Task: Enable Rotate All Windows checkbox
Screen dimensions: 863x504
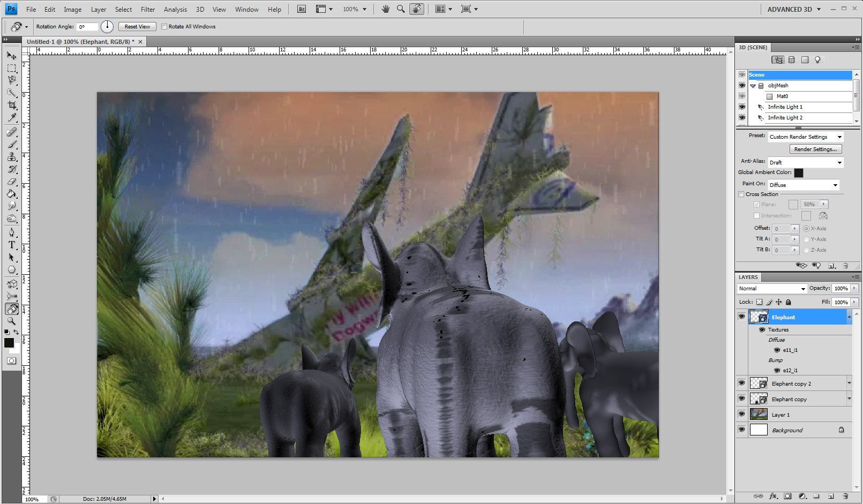Action: pos(164,26)
